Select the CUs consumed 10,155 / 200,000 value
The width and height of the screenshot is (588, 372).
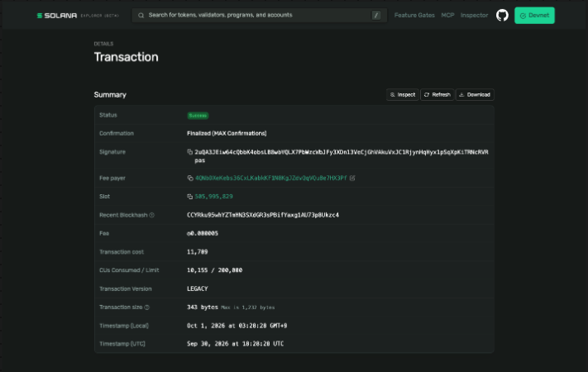point(214,270)
